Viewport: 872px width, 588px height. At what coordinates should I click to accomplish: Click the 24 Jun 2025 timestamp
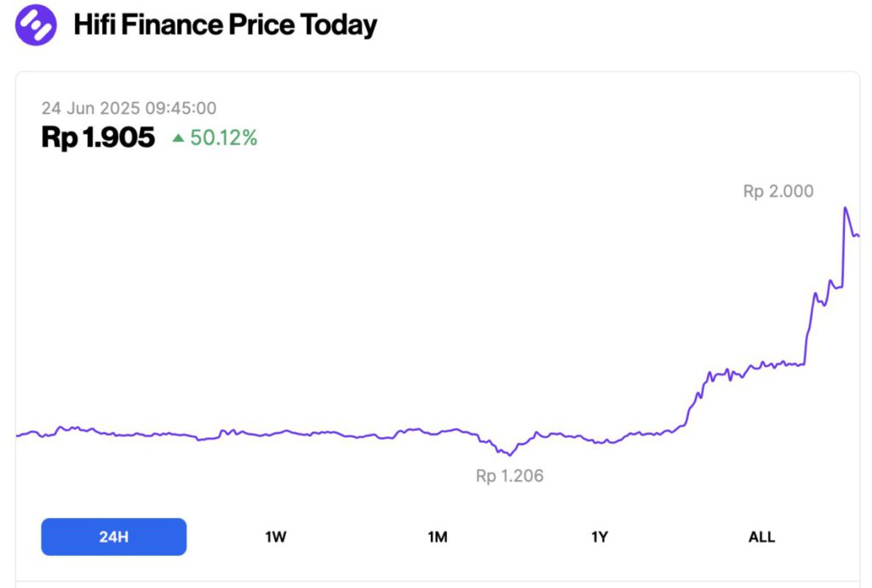129,108
